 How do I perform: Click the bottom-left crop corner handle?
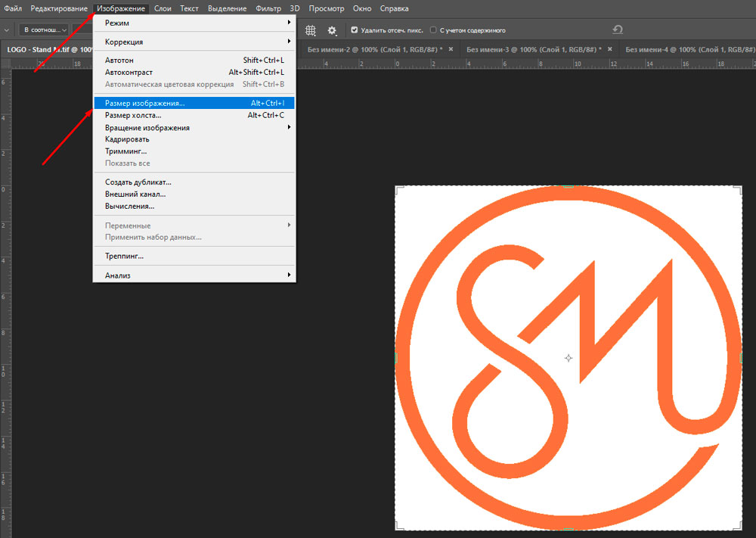[398, 527]
